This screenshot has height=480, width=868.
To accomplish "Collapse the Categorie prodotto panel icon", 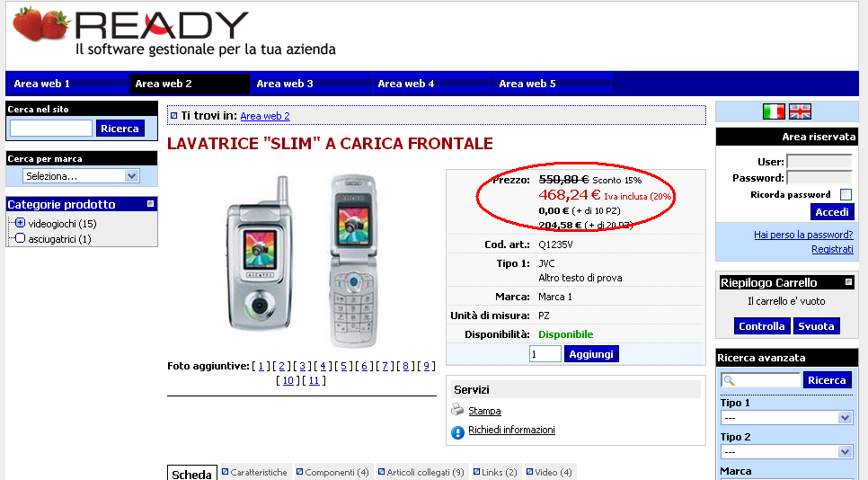I will [150, 204].
